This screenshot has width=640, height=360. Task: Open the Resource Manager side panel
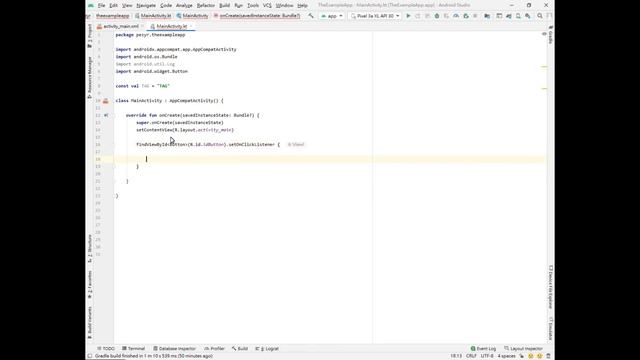[90, 78]
